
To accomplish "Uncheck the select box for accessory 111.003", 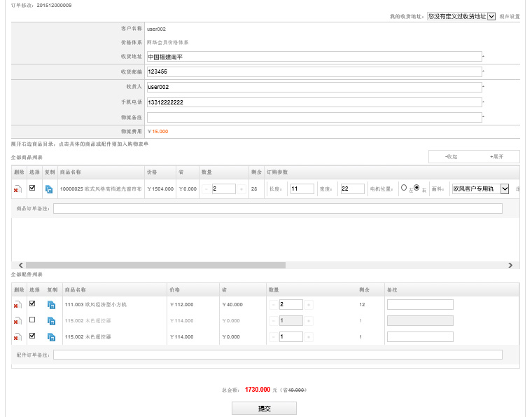I will coord(32,303).
